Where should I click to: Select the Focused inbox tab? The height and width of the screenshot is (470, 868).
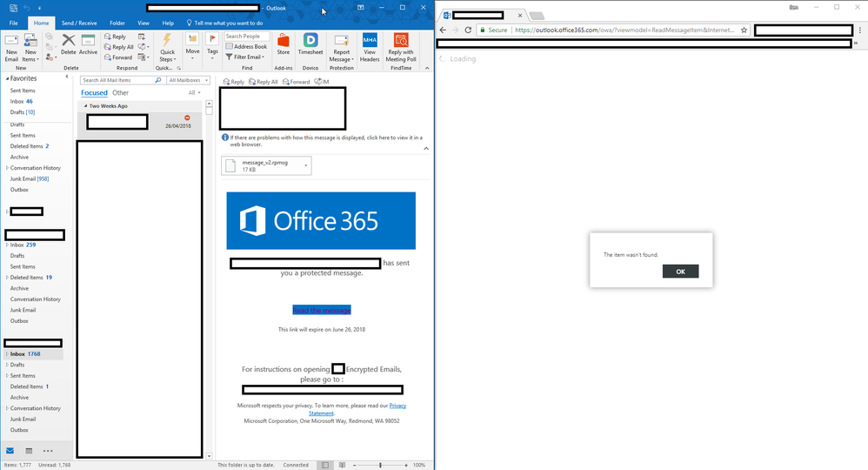click(94, 93)
